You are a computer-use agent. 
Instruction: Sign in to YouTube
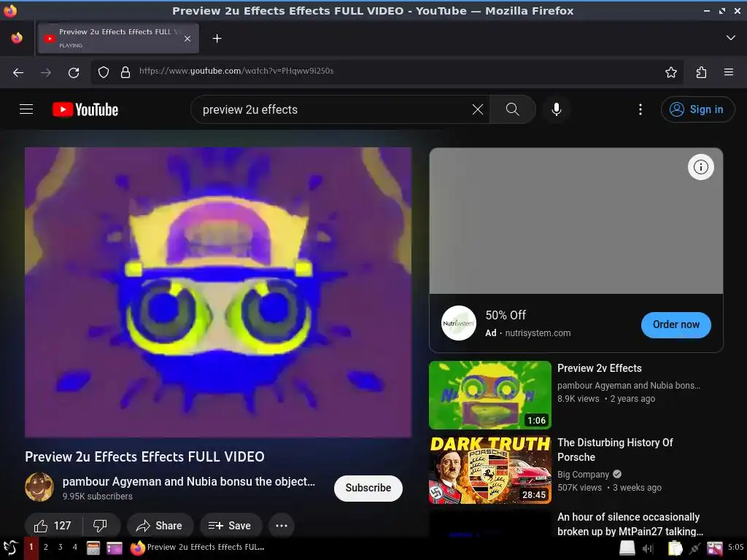tap(697, 109)
